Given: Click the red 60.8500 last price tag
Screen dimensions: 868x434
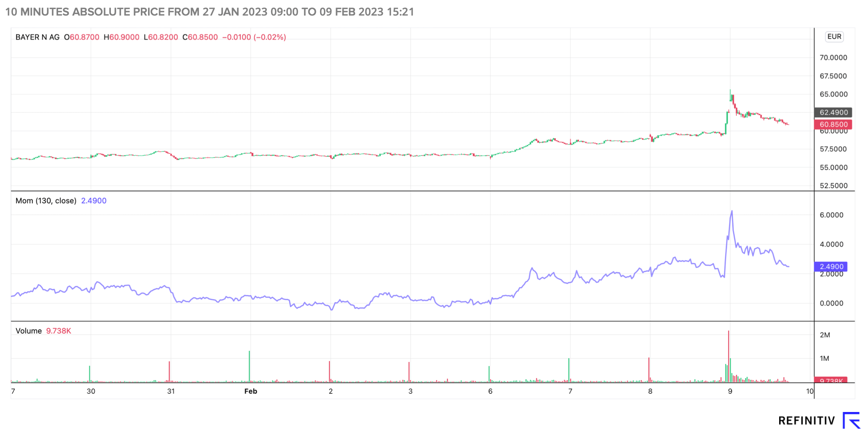Looking at the screenshot, I should click(x=833, y=124).
